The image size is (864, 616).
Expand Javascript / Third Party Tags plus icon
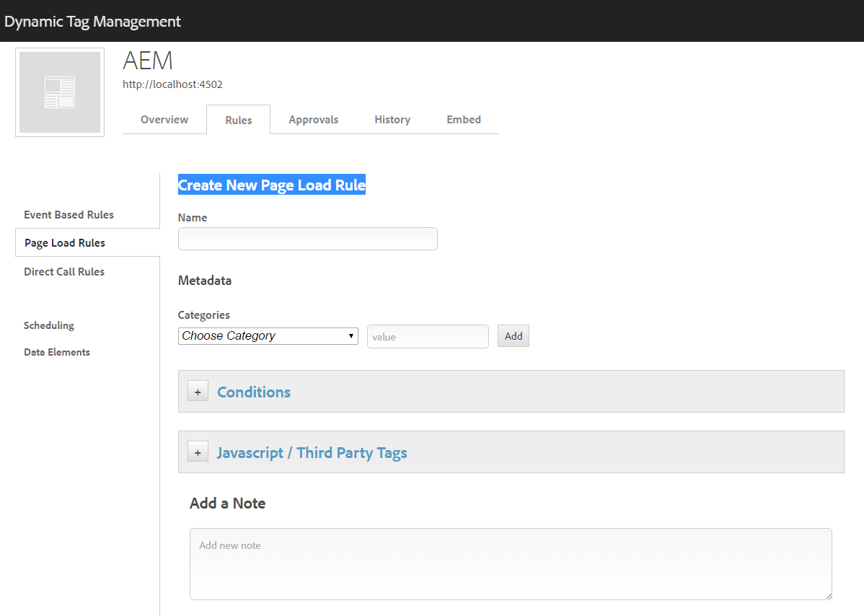coord(198,452)
